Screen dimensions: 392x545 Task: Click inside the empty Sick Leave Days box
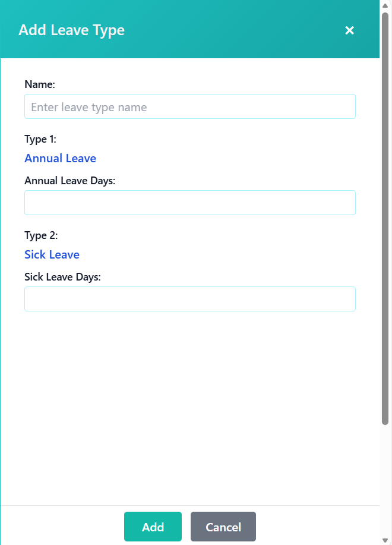[190, 298]
